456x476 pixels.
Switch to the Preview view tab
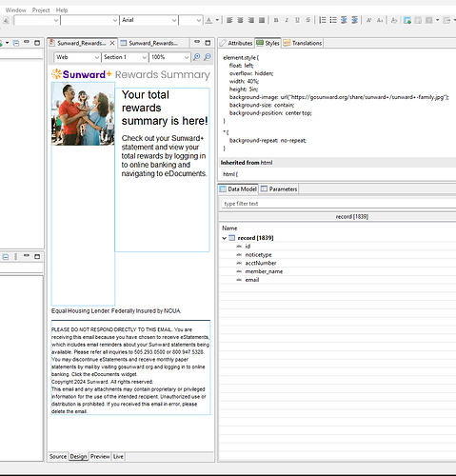(x=100, y=456)
